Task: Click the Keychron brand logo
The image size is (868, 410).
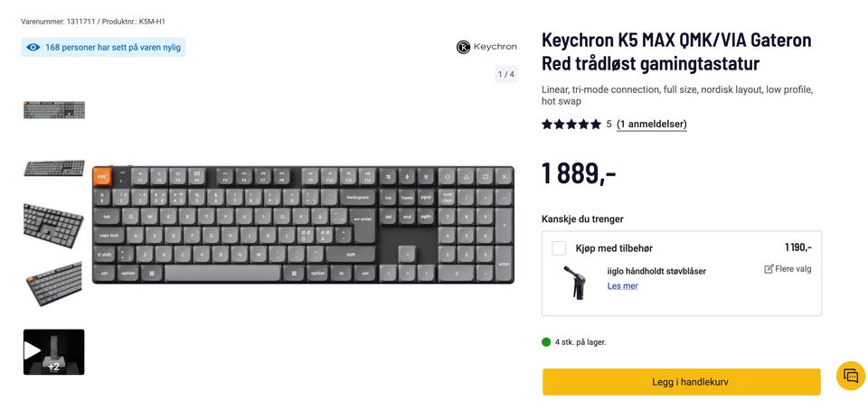Action: (486, 47)
